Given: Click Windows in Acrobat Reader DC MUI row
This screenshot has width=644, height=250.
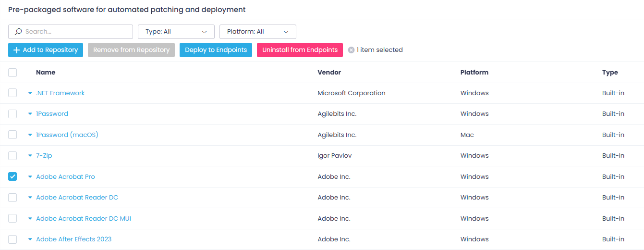Looking at the screenshot, I should [474, 219].
